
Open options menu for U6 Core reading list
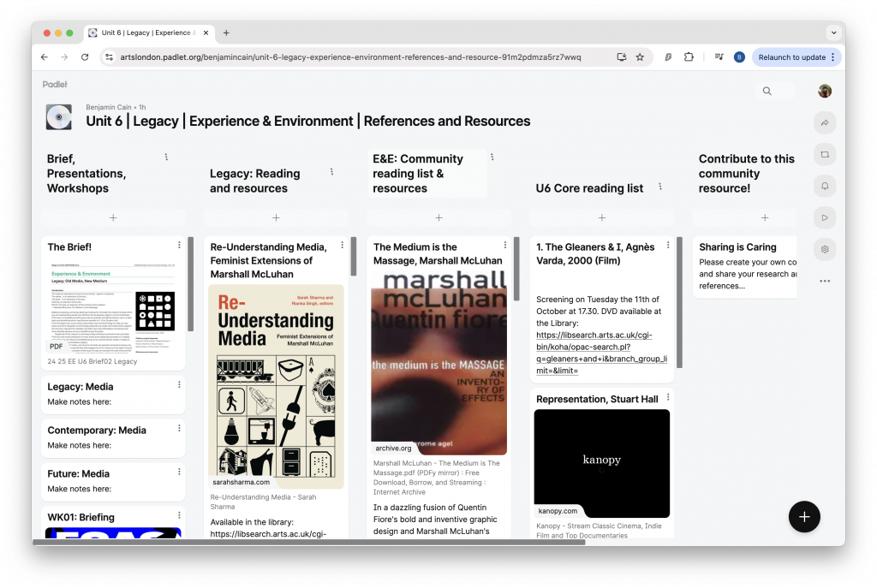[660, 187]
